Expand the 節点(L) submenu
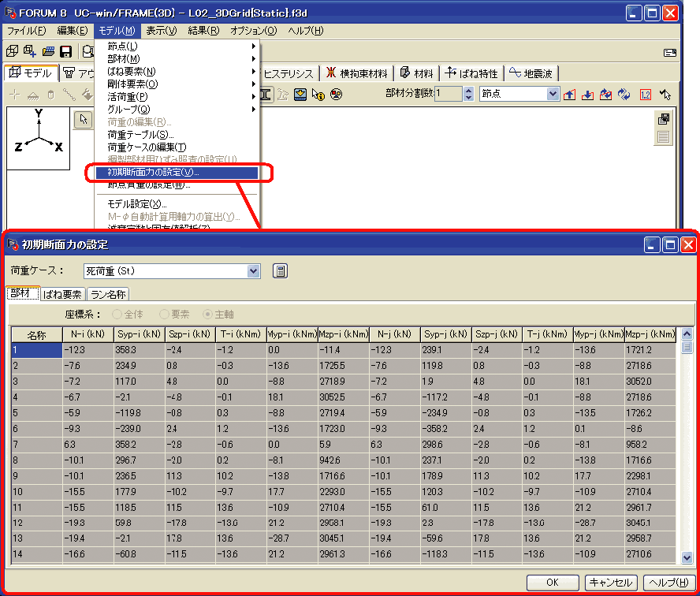 (177, 46)
